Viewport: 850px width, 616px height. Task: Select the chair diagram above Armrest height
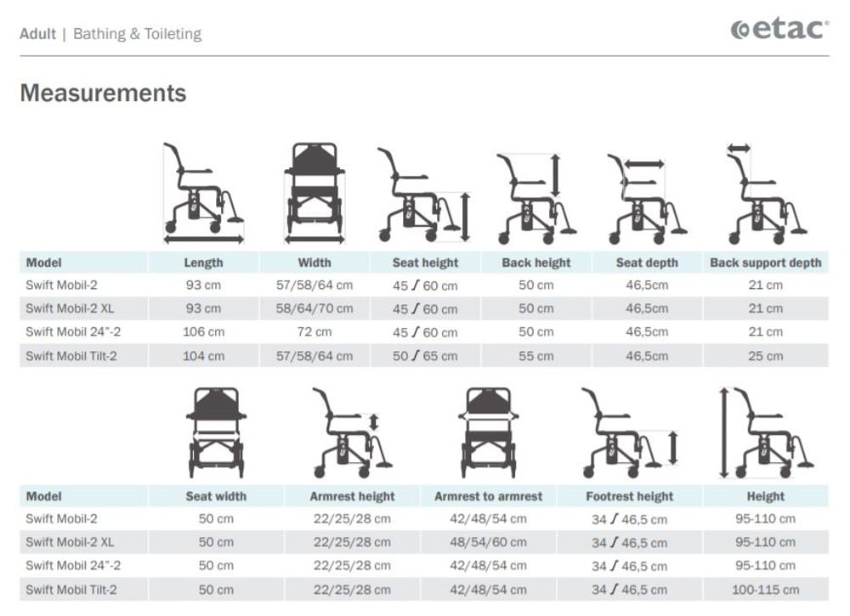[x=348, y=432]
